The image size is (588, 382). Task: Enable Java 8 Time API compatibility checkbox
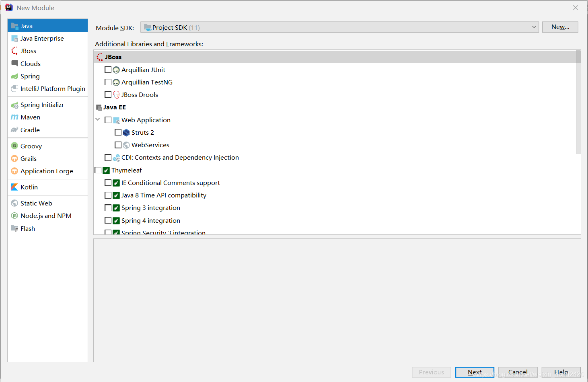click(108, 195)
